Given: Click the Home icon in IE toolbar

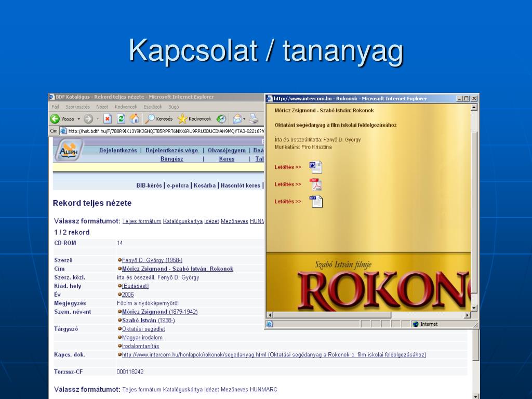Looking at the screenshot, I should tap(135, 118).
